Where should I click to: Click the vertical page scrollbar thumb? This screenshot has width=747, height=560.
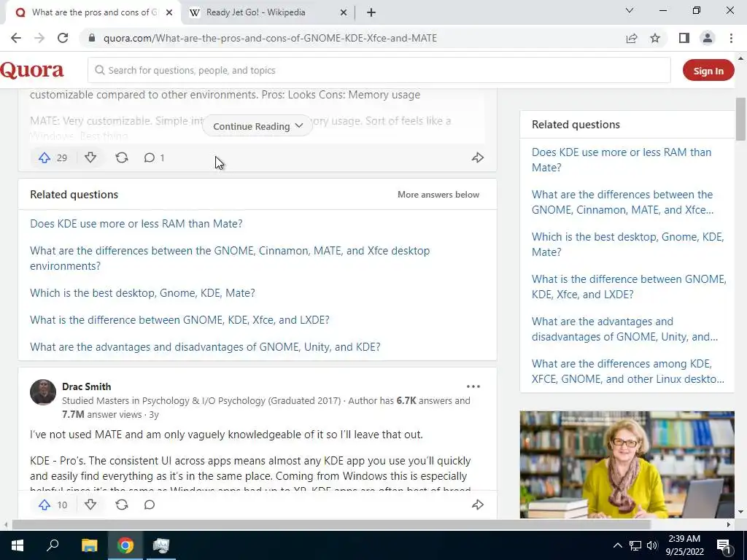point(740,119)
